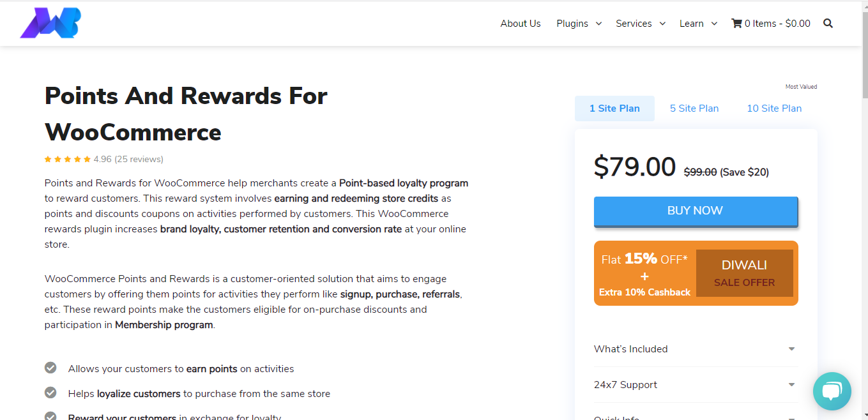Open the live chat bubble
The width and height of the screenshot is (868, 420).
coord(832,391)
